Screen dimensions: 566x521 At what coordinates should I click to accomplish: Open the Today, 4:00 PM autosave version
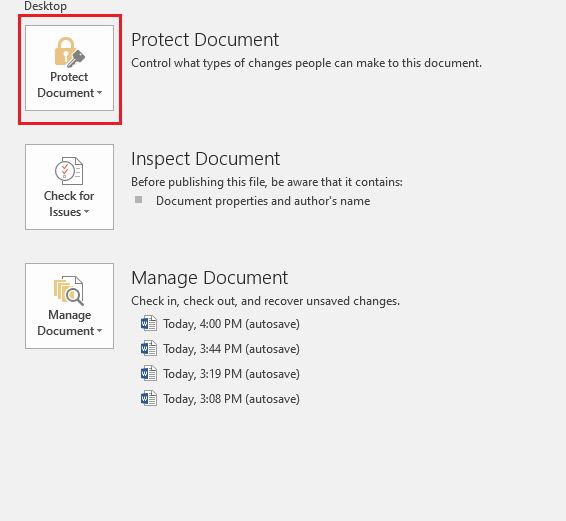pyautogui.click(x=231, y=324)
